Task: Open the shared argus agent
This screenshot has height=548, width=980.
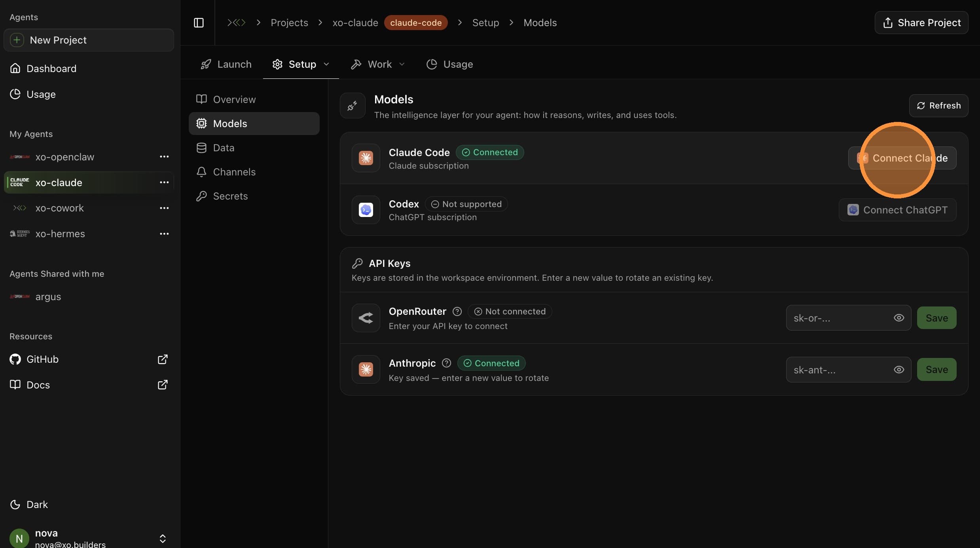Action: click(x=89, y=297)
